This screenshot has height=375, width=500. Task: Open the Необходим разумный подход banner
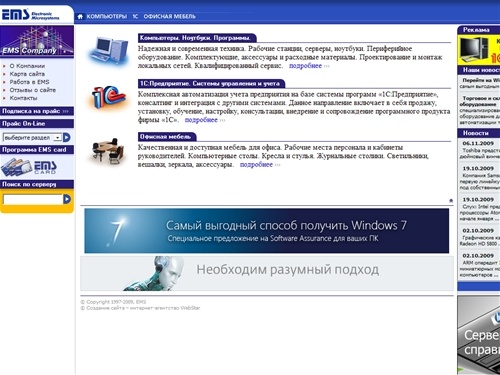coord(267,273)
